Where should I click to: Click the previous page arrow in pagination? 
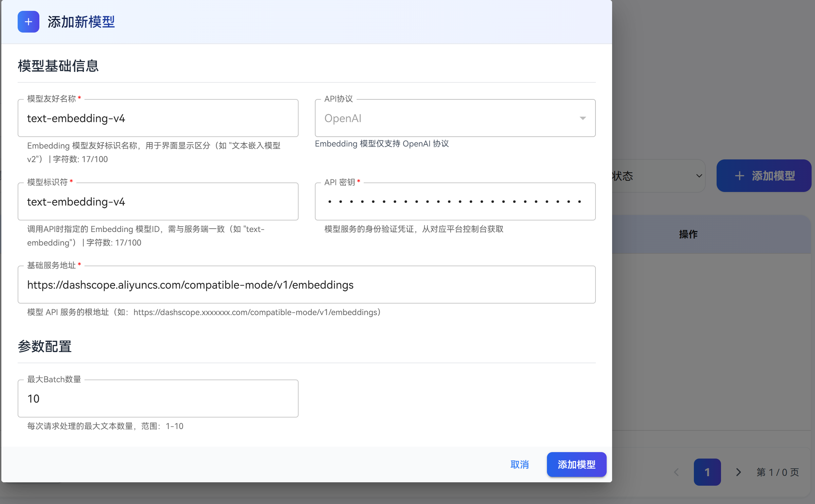(676, 472)
